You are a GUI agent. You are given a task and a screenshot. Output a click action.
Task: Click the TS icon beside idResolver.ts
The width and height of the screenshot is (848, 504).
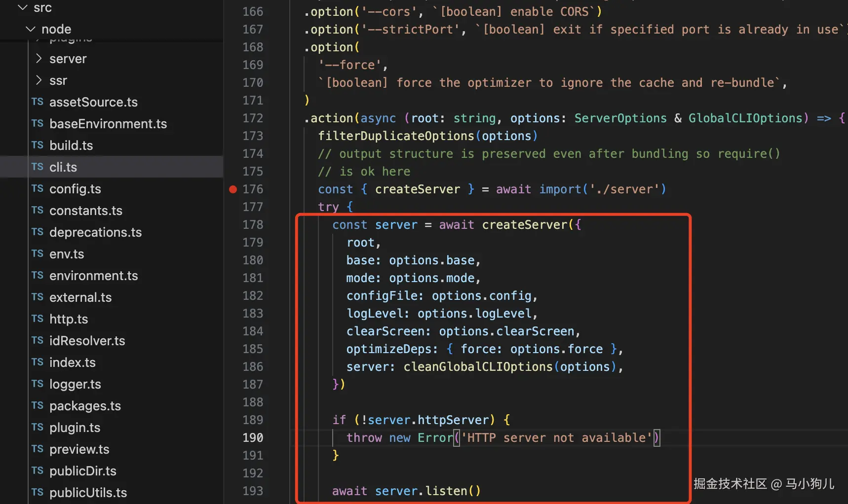(38, 340)
